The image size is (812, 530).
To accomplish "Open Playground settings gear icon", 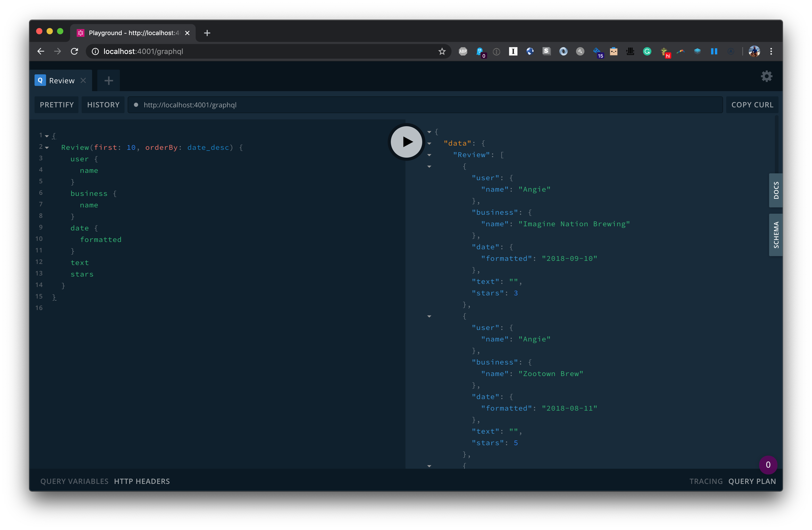I will click(x=766, y=76).
